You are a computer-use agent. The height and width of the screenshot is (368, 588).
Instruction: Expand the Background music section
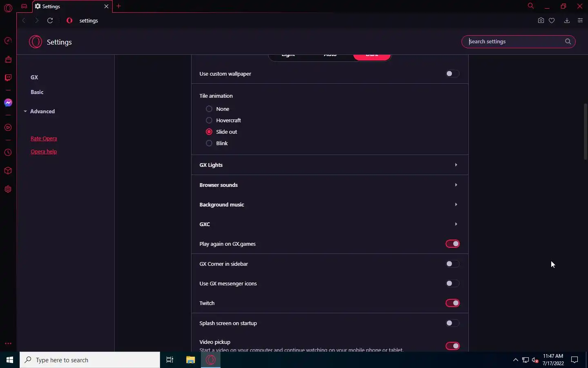click(330, 204)
